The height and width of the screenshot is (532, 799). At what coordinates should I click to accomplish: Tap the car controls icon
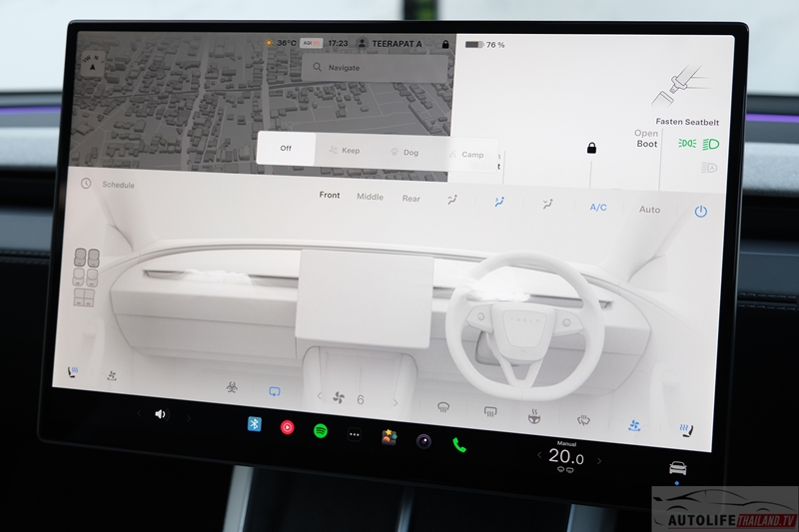pos(677,468)
